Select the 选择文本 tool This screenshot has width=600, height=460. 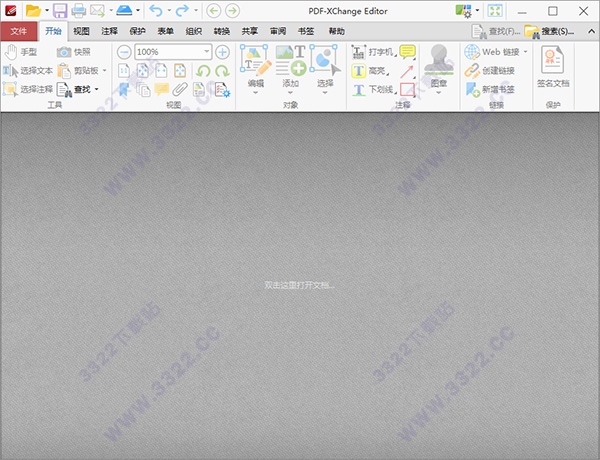[28, 71]
